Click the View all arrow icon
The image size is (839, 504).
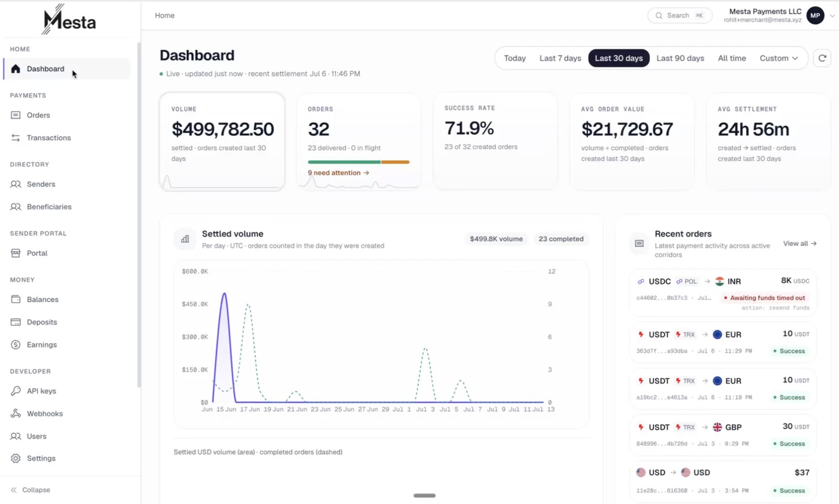[814, 244]
